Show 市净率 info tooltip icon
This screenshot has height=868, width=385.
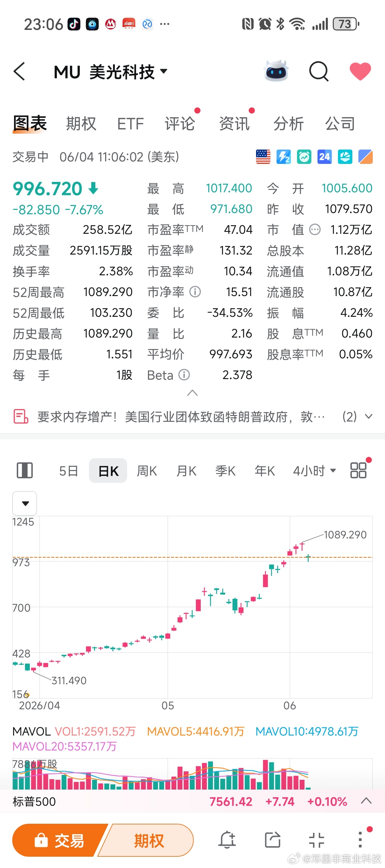tap(195, 292)
